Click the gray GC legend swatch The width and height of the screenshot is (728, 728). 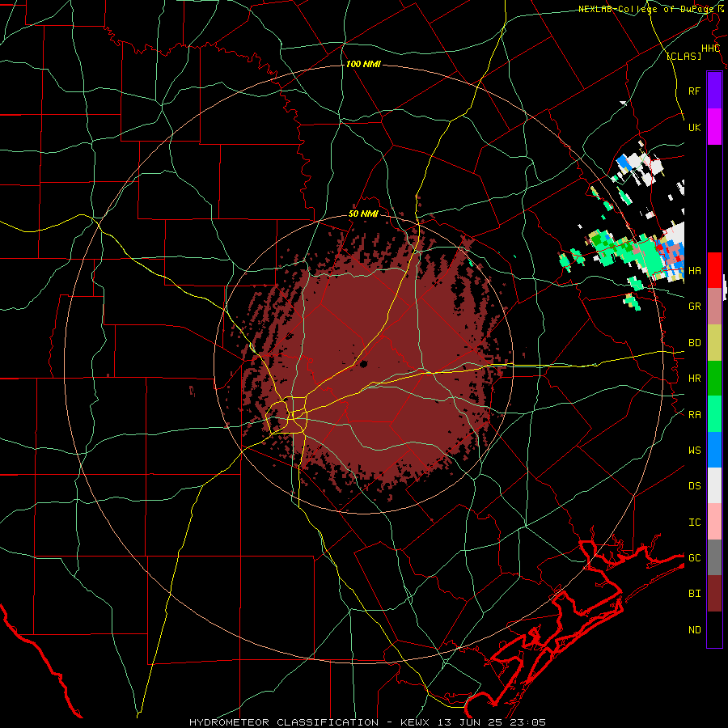(714, 557)
